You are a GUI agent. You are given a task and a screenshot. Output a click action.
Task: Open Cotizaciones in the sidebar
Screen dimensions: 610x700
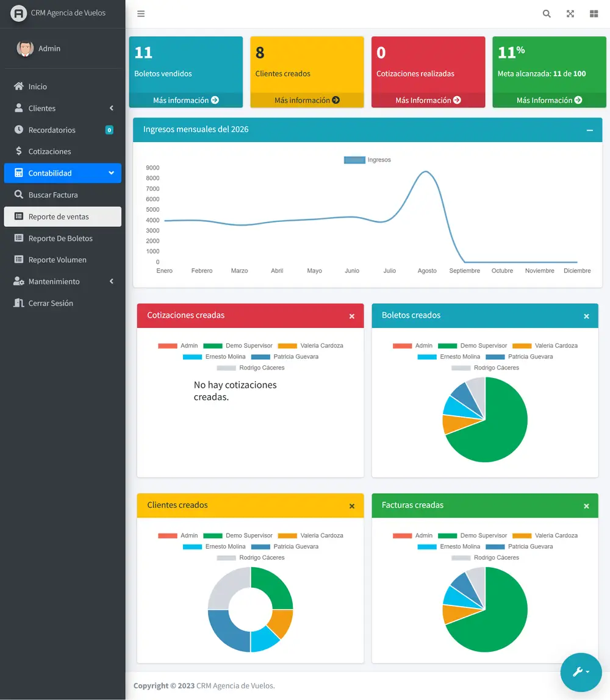[62, 151]
